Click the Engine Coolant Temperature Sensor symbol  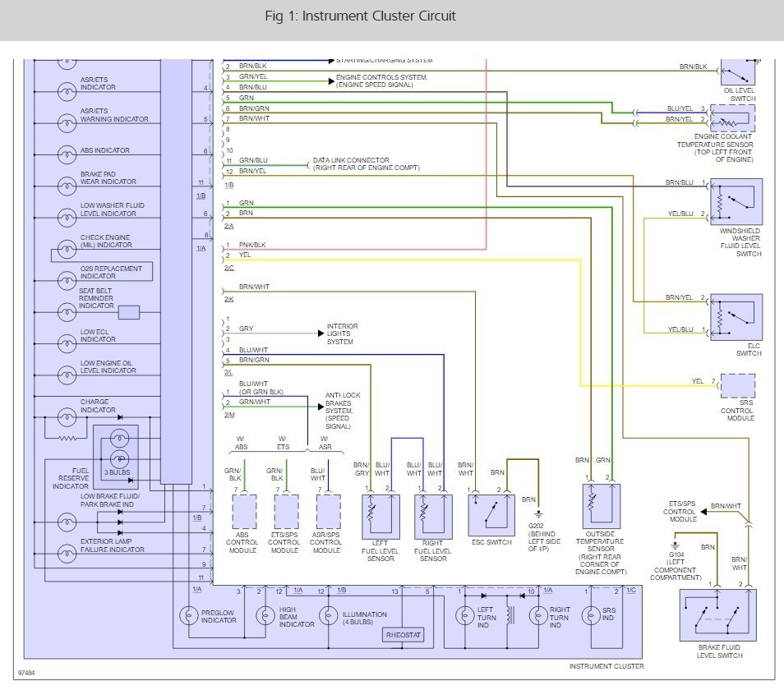732,118
